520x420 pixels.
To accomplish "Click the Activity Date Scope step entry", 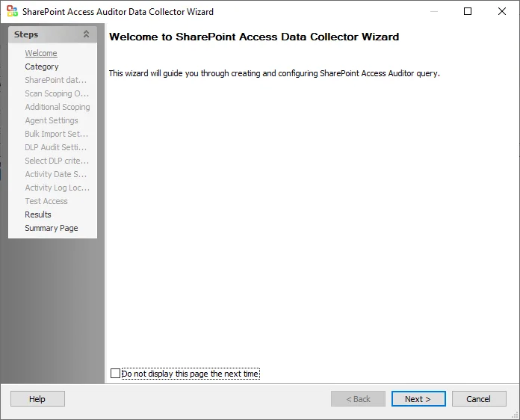I will [x=56, y=174].
